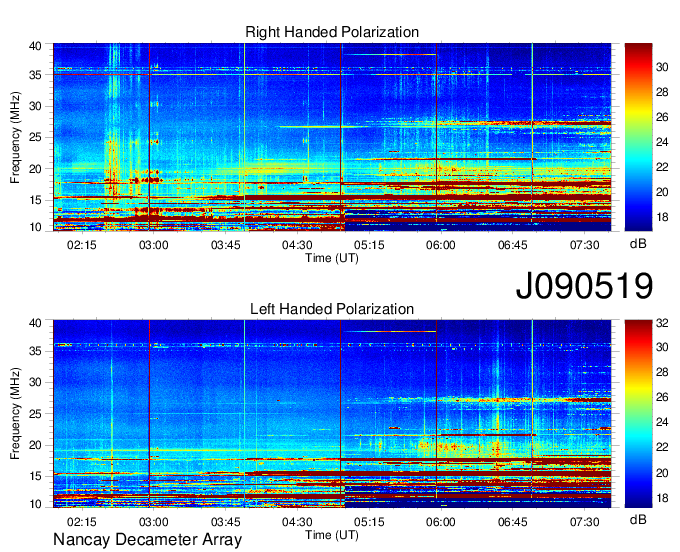Click the top spectrogram color bar
Screen dimensions: 680x552
tap(638, 137)
